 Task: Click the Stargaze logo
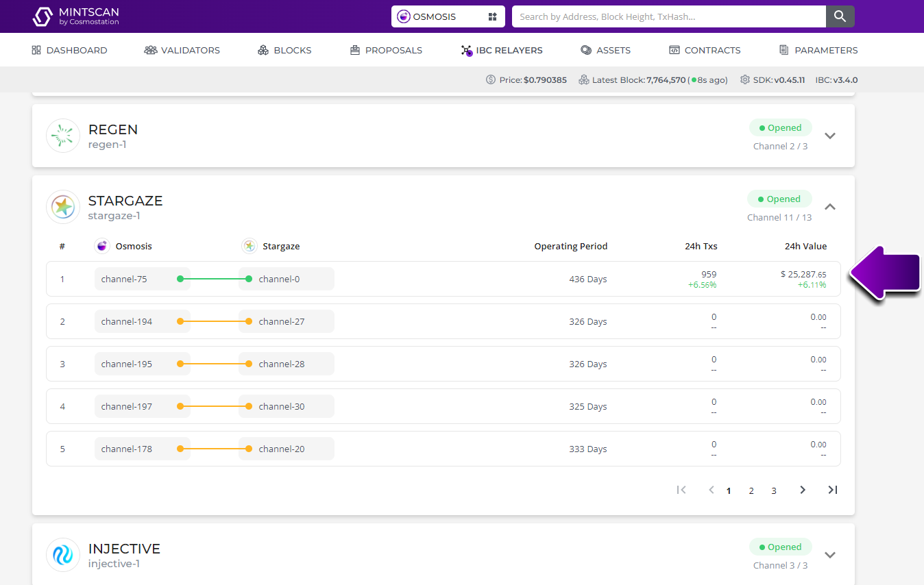pyautogui.click(x=63, y=207)
